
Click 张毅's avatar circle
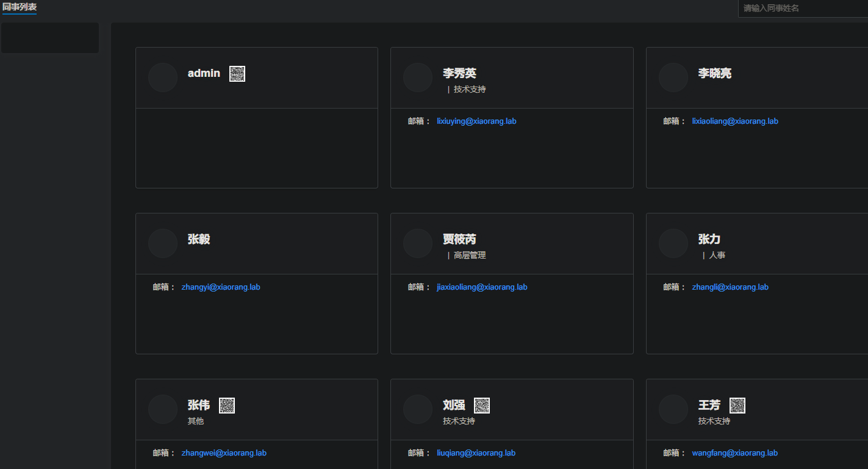163,243
